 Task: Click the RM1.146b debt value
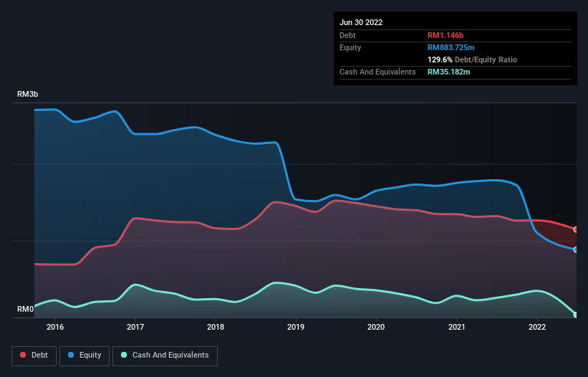[x=445, y=35]
